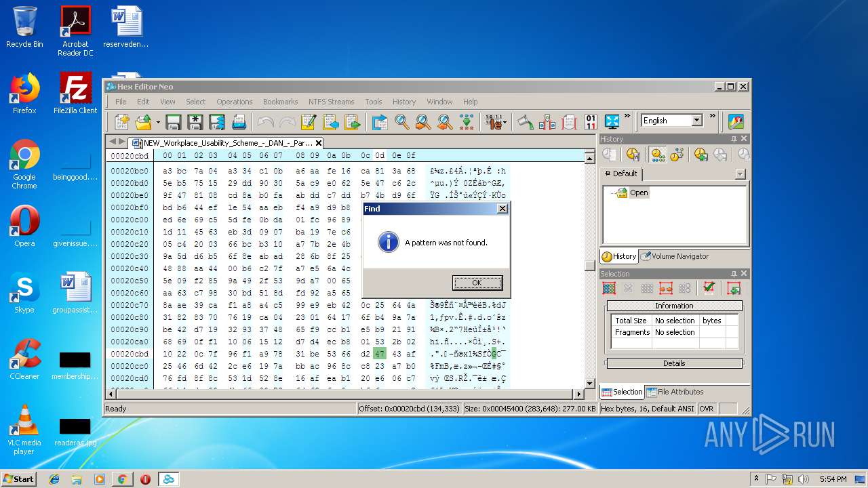This screenshot has width=868, height=488.
Task: Click the Find Next magnifier icon
Action: [x=445, y=122]
